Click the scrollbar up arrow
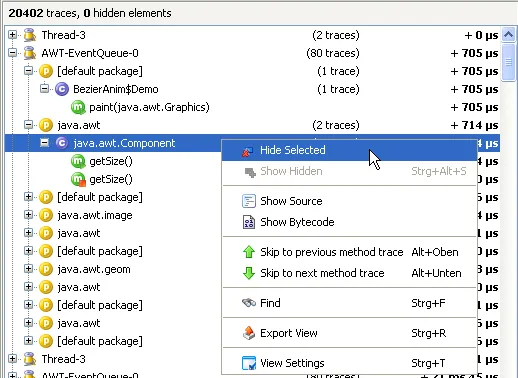The image size is (518, 378). (x=508, y=34)
